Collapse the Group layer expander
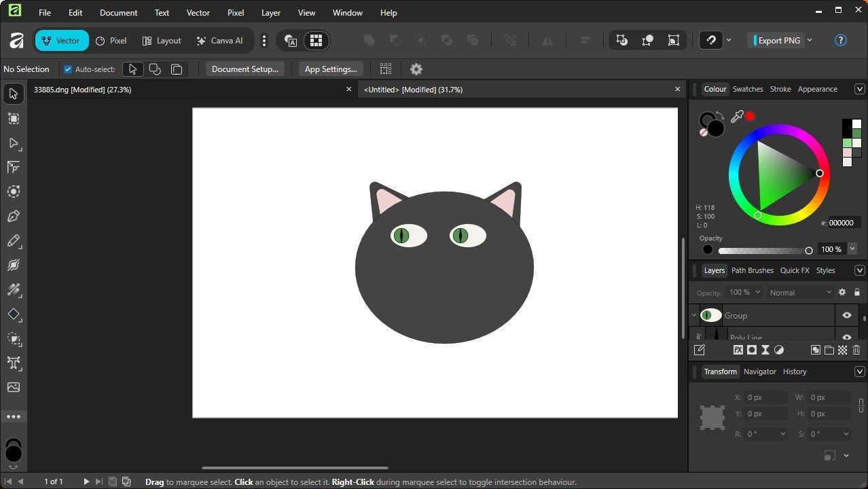 point(694,315)
